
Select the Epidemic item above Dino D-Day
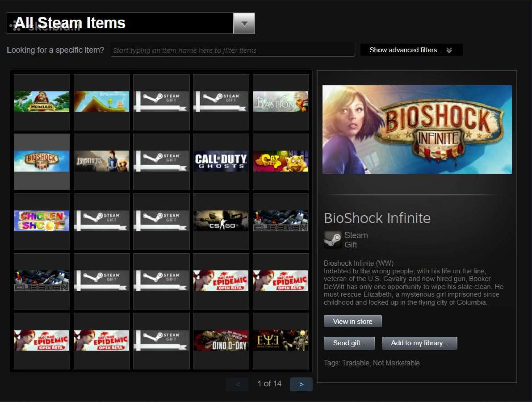(221, 281)
